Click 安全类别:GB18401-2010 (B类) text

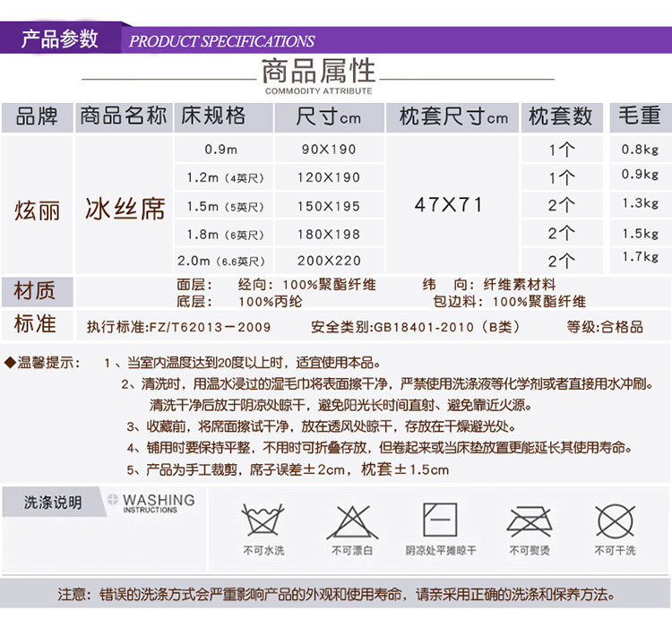[x=416, y=327]
